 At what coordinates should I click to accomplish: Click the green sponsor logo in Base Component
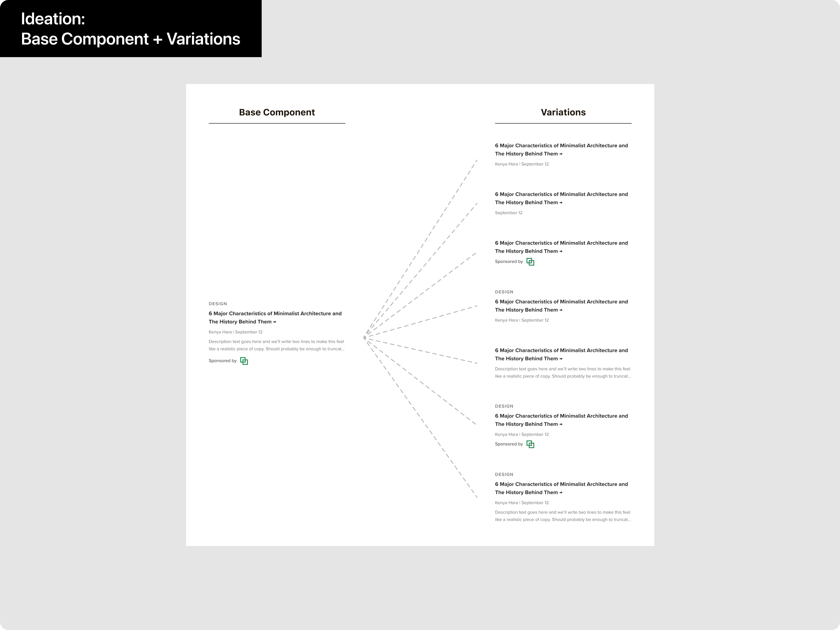244,361
